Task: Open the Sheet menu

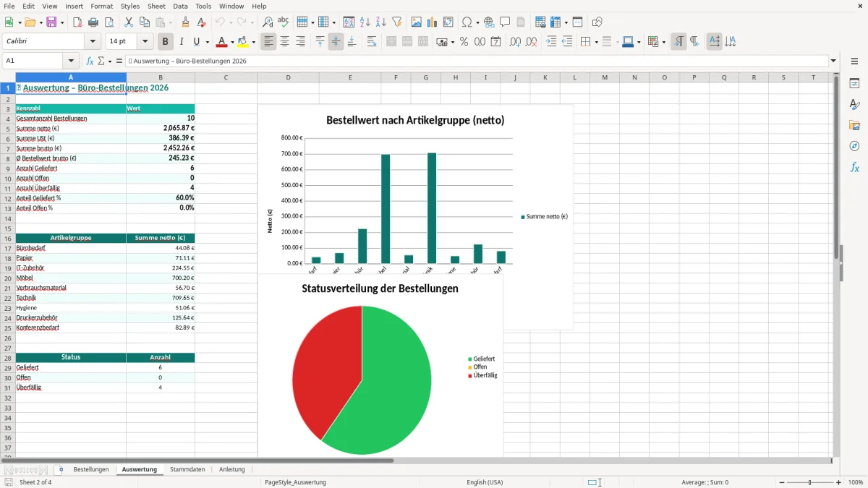Action: point(156,6)
